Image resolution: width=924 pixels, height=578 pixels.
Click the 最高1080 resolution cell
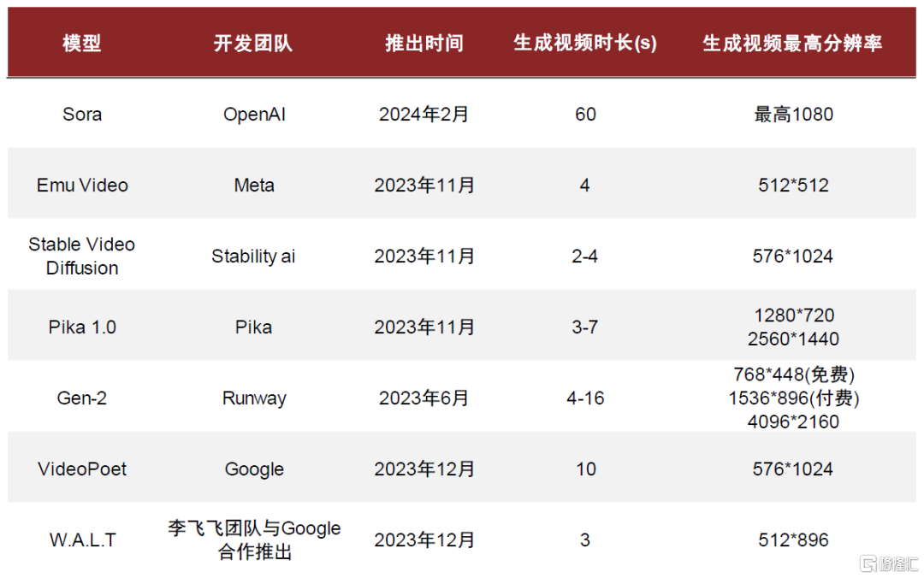tap(793, 115)
